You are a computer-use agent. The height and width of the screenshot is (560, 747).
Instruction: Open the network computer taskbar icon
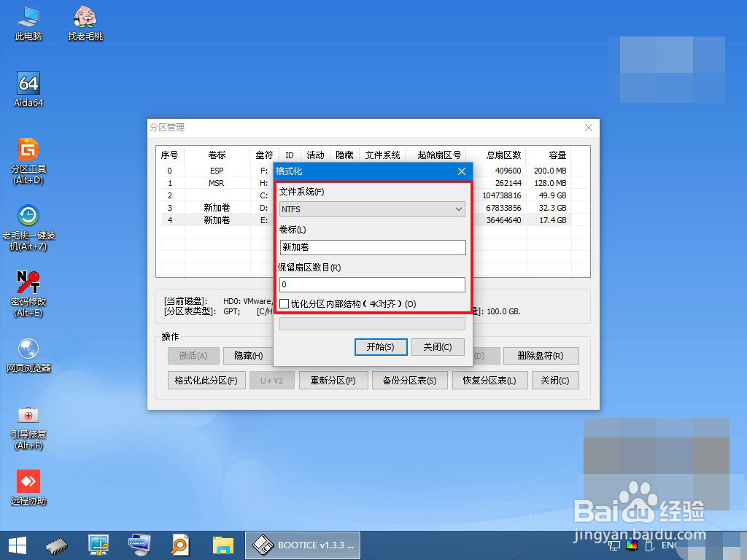[98, 545]
